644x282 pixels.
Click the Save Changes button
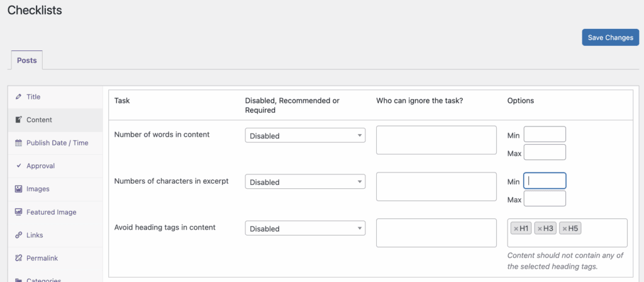(610, 37)
